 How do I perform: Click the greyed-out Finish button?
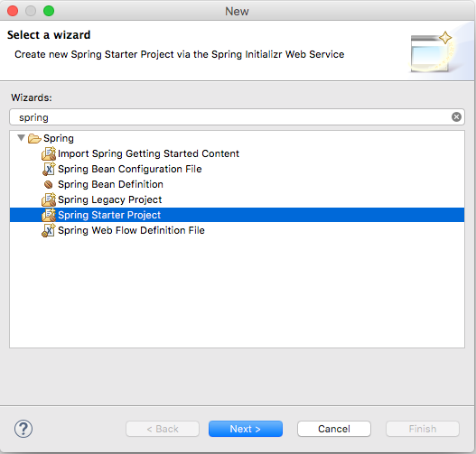pyautogui.click(x=423, y=429)
